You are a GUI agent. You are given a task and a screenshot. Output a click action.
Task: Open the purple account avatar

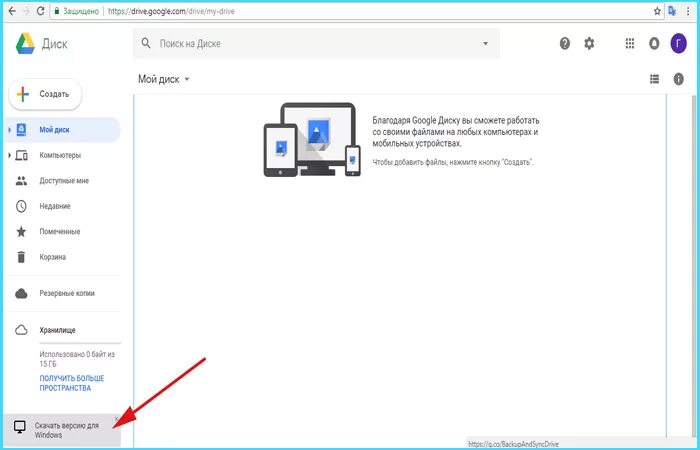click(x=679, y=44)
